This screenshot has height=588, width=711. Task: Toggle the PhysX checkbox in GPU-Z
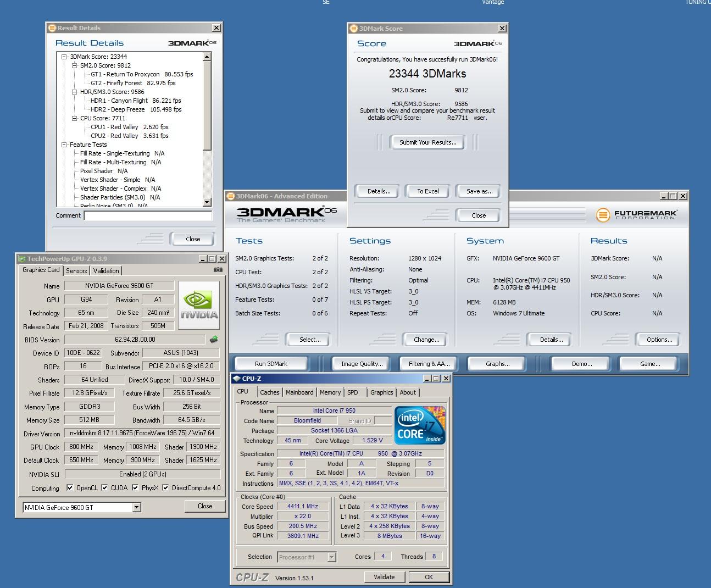click(x=135, y=487)
